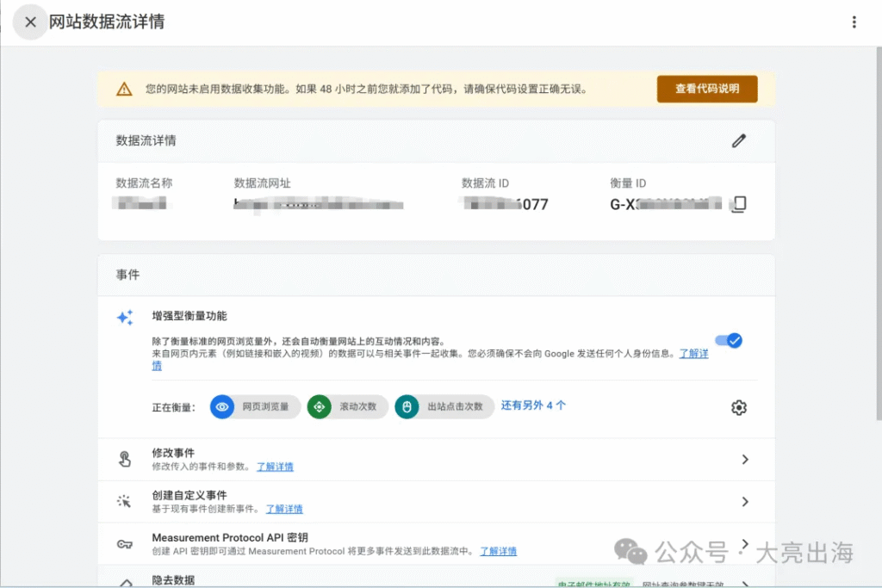Click the 网页浏览量 eye chip
The height and width of the screenshot is (588, 882).
256,407
